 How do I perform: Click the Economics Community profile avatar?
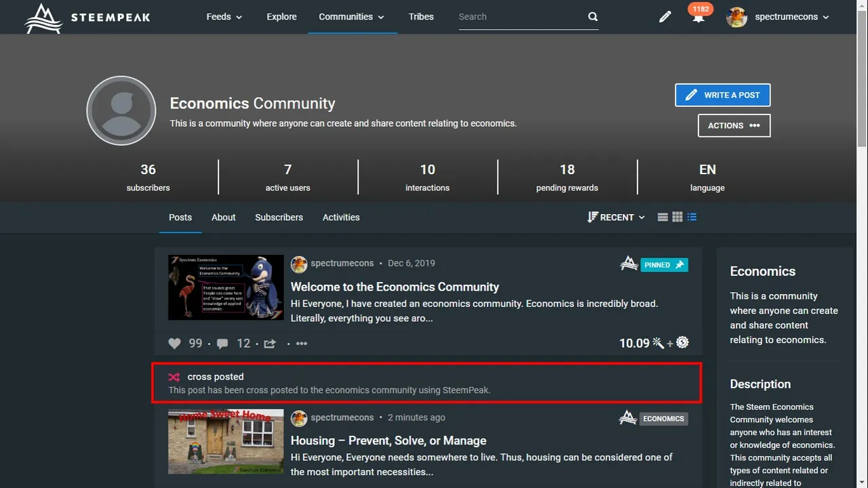[x=121, y=110]
